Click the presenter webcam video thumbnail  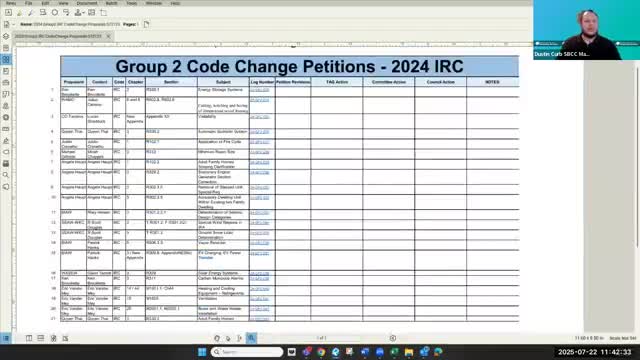tap(587, 30)
